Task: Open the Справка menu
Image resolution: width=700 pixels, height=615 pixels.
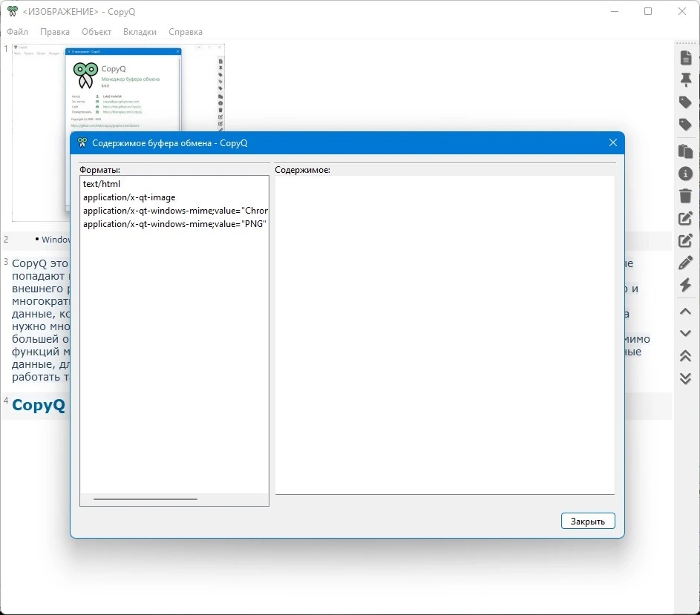Action: 186,32
